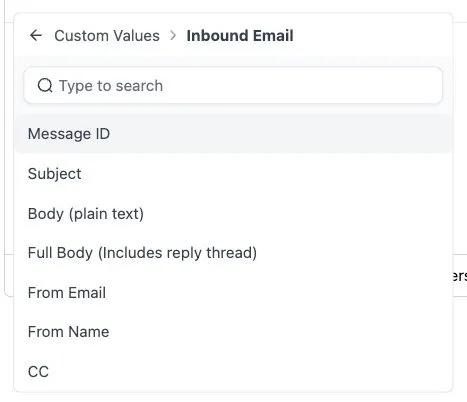Screen dimensions: 467x402
Task: Insert the inbound email Subject value
Action: [x=233, y=174]
